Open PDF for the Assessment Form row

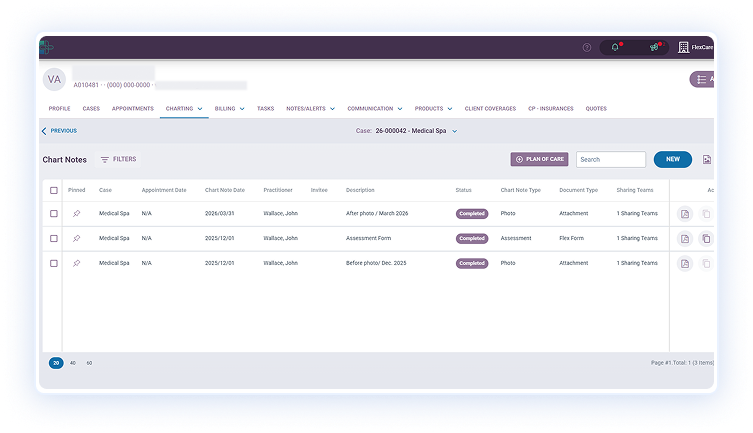click(684, 239)
